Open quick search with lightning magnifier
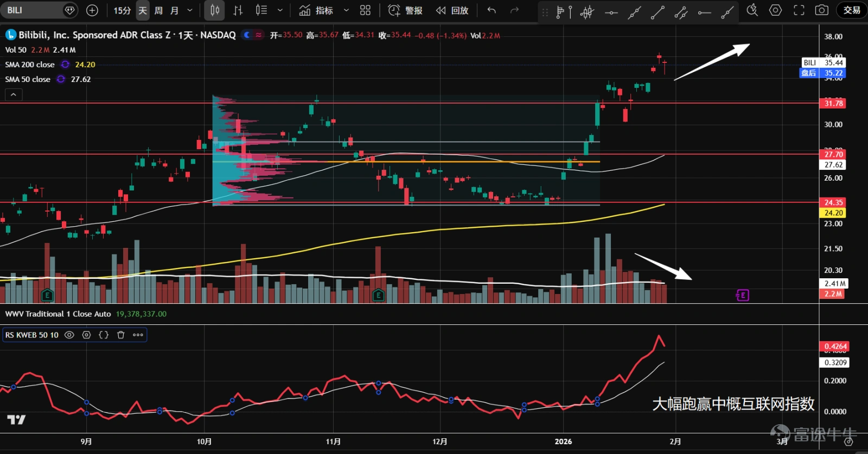 [752, 10]
